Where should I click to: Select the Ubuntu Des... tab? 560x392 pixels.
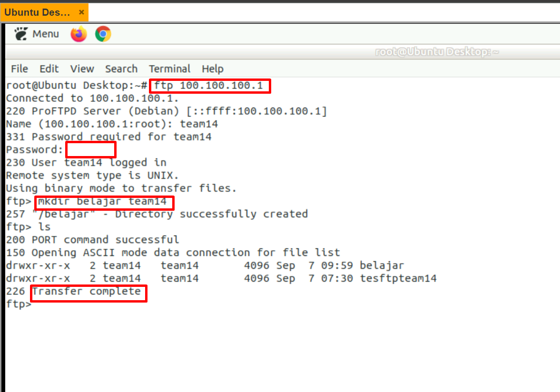click(44, 12)
